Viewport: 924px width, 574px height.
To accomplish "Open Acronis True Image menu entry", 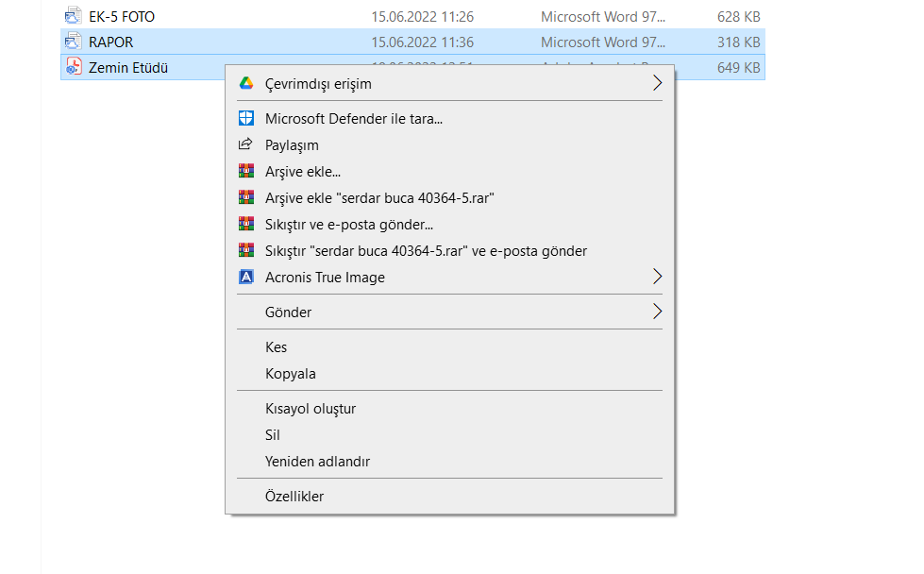I will tap(449, 277).
